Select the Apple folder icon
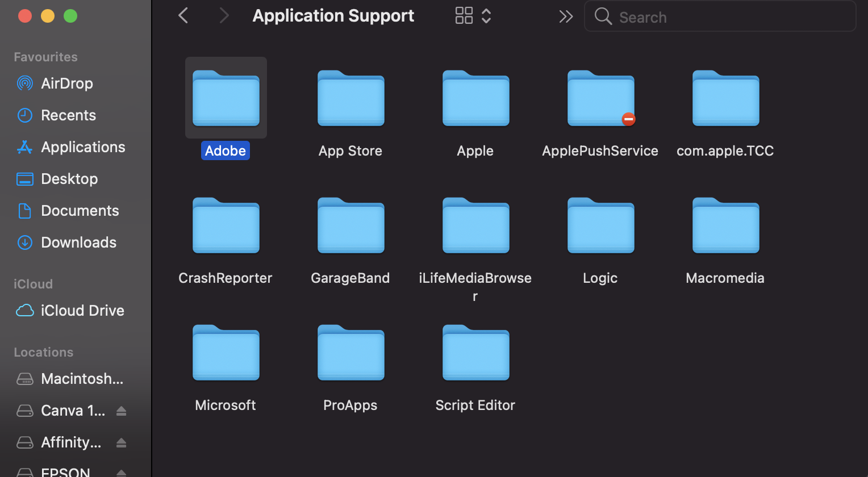868x477 pixels. [476, 98]
